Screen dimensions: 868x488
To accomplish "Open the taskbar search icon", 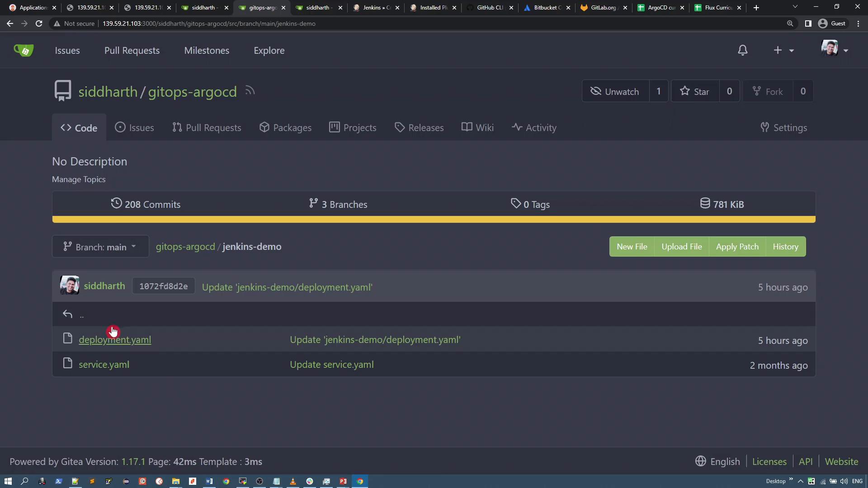I will point(25,481).
